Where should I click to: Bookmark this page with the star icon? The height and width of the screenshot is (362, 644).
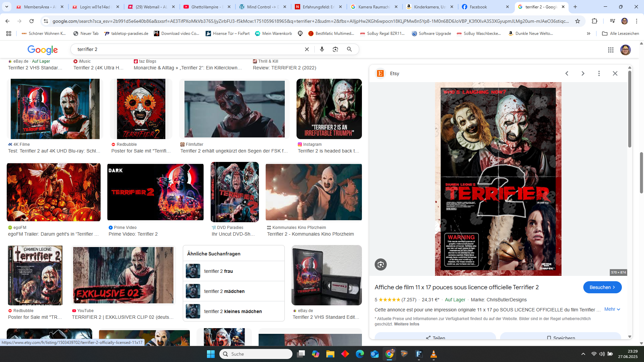click(578, 21)
